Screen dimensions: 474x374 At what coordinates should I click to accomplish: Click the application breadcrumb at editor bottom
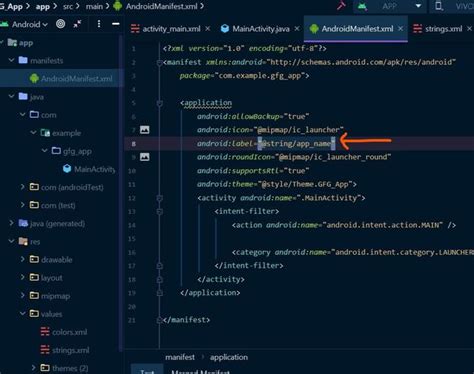pyautogui.click(x=229, y=357)
